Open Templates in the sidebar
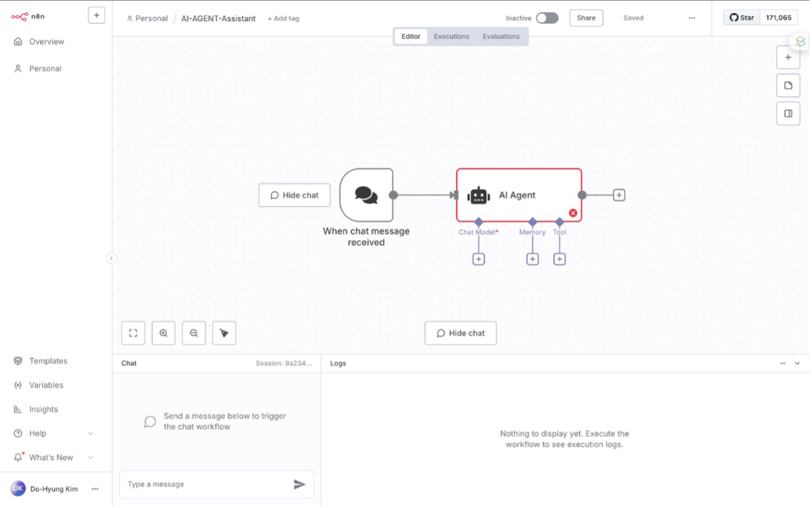 coord(48,361)
